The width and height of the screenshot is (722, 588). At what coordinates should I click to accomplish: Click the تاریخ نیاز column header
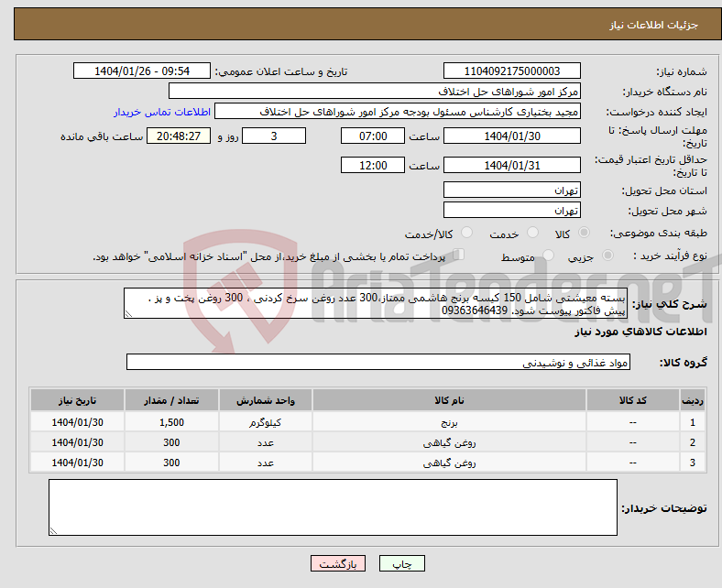point(77,400)
